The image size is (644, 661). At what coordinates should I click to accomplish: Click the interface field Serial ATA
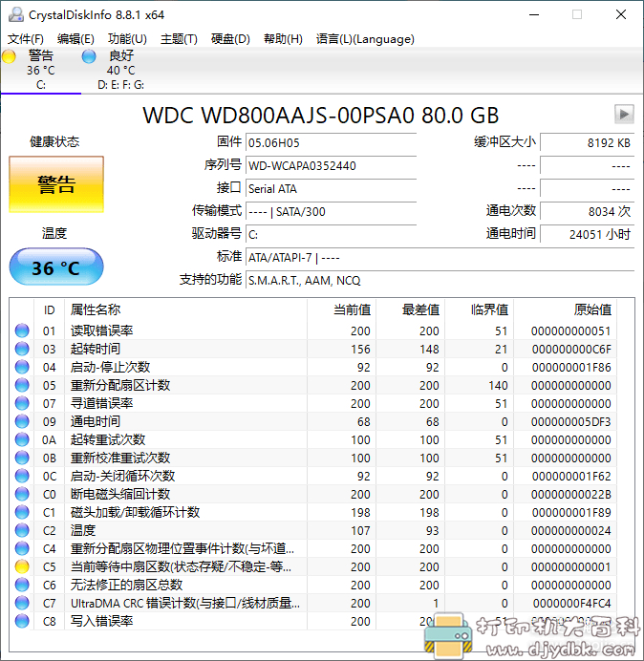point(331,188)
